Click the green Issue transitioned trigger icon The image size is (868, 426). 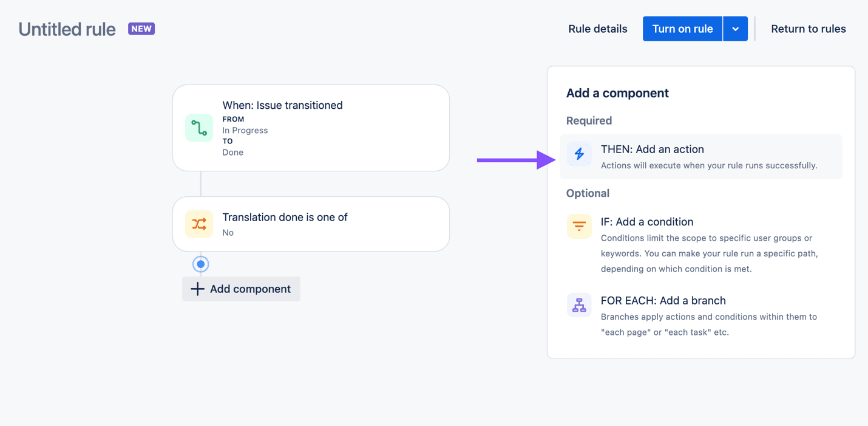199,128
